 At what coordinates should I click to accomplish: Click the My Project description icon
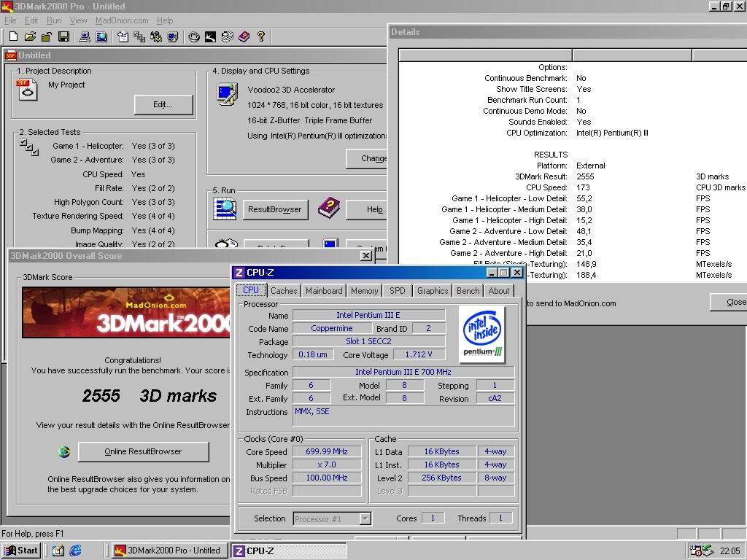[x=27, y=90]
